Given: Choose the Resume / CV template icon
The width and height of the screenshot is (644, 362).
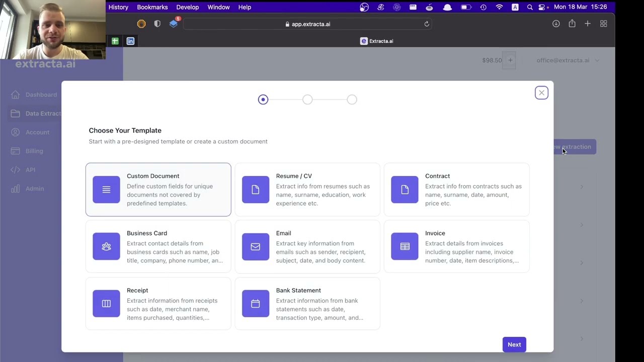Looking at the screenshot, I should [256, 190].
